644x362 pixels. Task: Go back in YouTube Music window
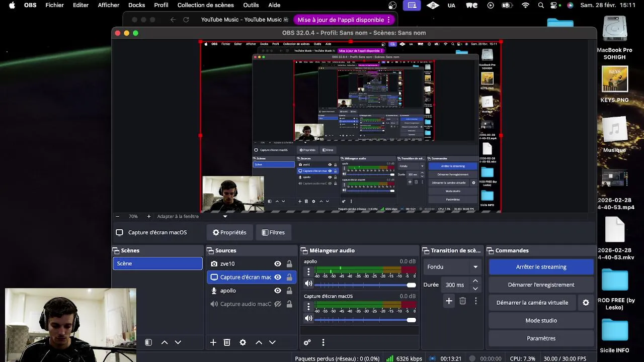point(173,20)
